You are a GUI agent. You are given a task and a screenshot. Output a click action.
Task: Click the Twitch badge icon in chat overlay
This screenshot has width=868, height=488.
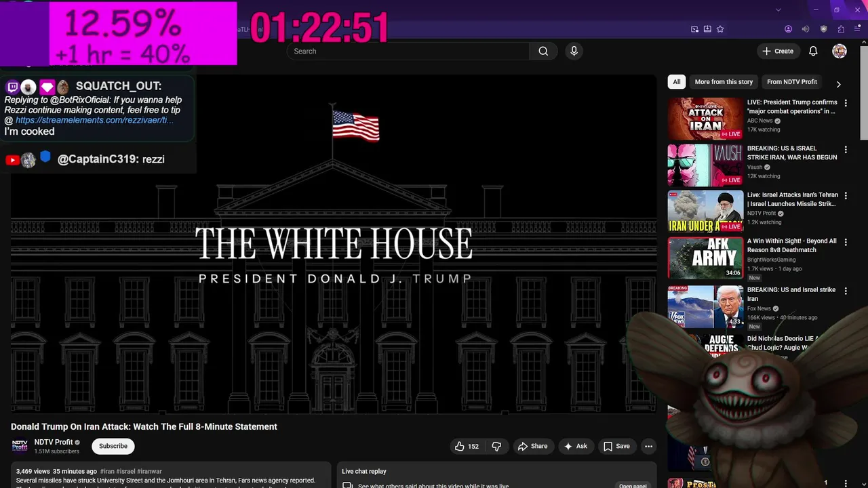[12, 87]
